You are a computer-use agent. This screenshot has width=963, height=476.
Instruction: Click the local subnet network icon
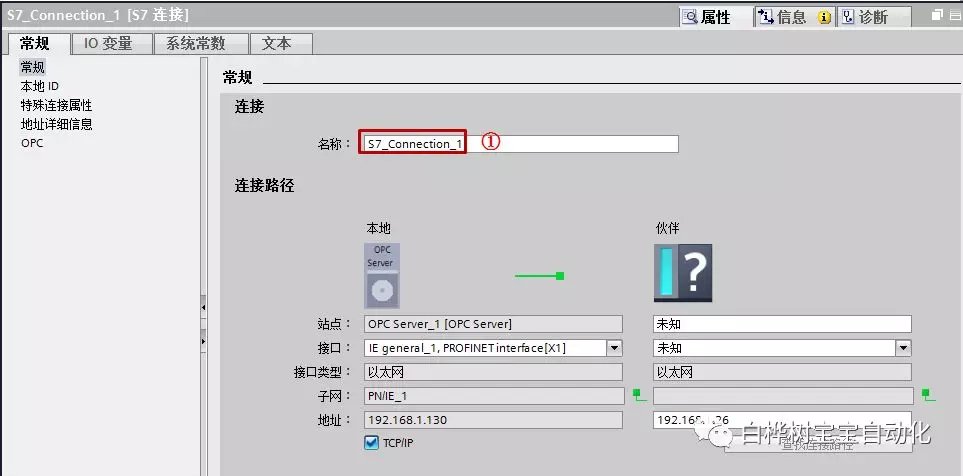click(x=639, y=395)
